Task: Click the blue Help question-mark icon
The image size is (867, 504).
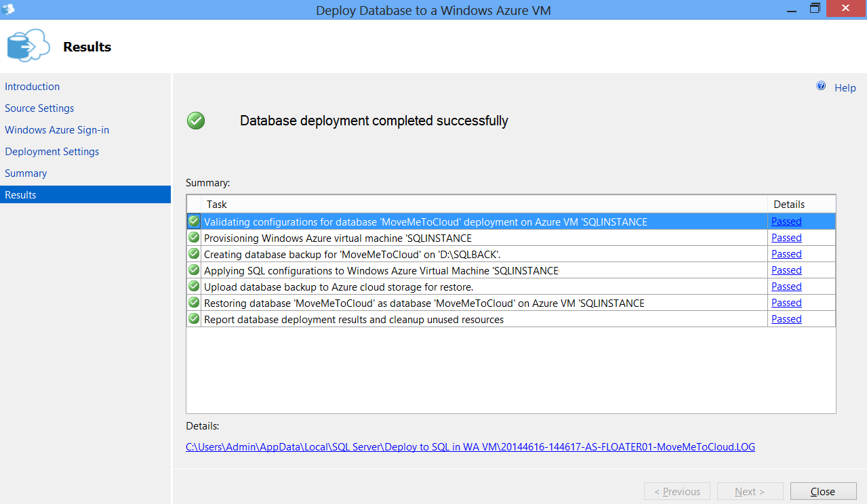Action: [x=821, y=87]
